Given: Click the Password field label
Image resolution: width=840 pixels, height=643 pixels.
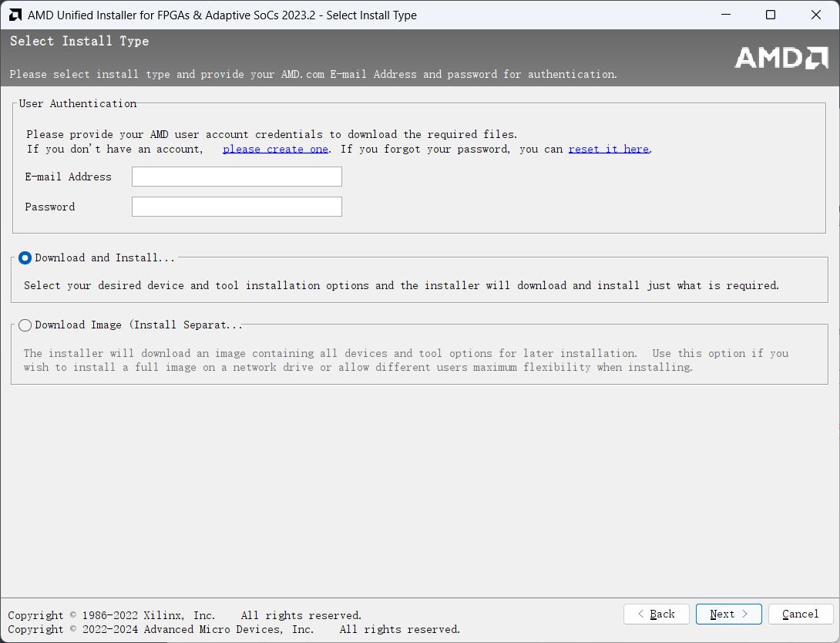Looking at the screenshot, I should coord(50,207).
